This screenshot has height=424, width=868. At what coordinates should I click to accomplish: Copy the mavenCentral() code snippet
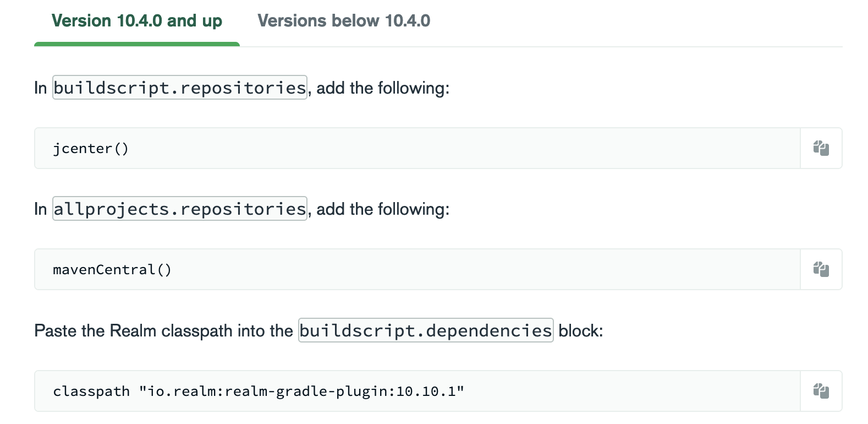tap(821, 269)
